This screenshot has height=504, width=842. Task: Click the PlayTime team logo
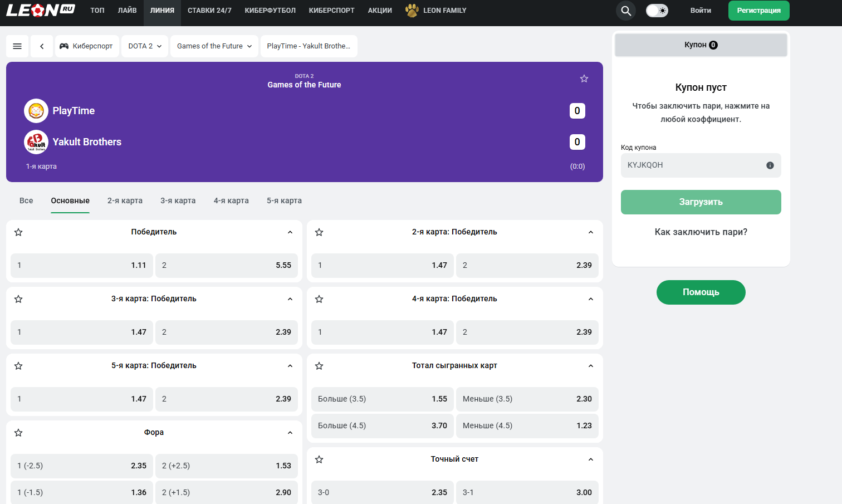click(36, 111)
